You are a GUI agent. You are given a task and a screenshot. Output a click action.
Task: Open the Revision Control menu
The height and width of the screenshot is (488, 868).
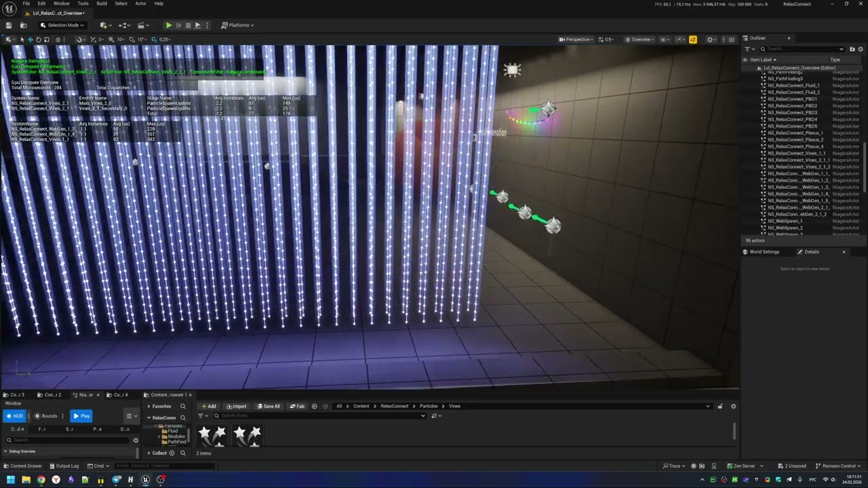838,466
